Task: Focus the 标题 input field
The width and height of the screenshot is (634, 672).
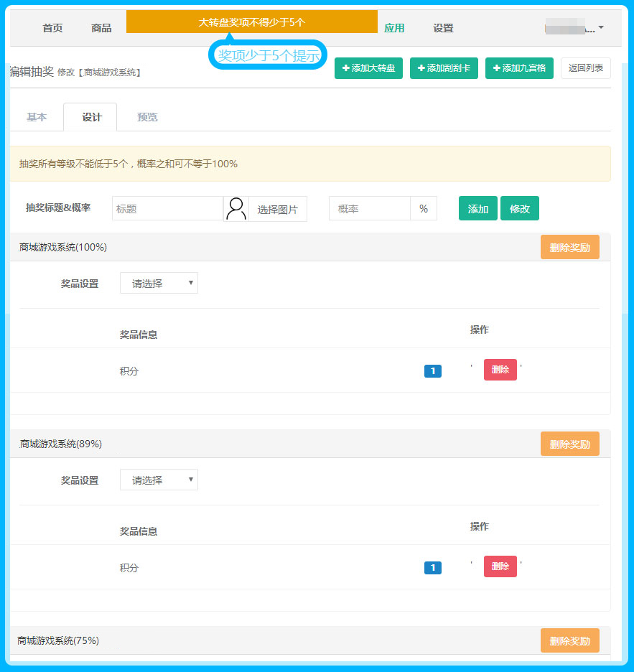Action: [x=167, y=209]
